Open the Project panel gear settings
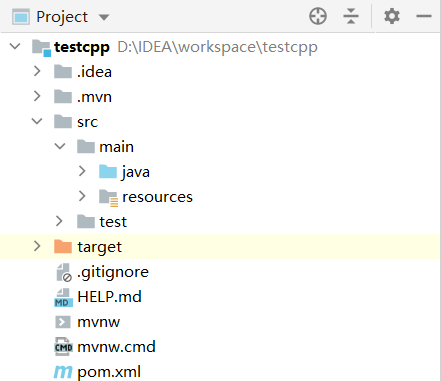 coord(392,16)
